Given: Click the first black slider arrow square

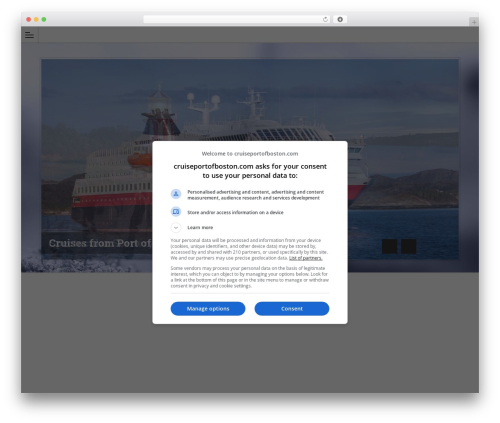Looking at the screenshot, I should 389,246.
